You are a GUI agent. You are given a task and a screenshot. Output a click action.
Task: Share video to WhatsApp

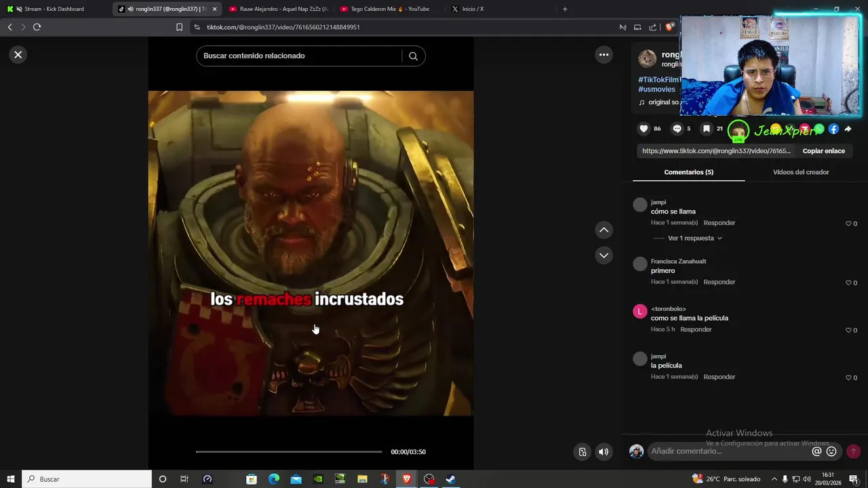819,129
